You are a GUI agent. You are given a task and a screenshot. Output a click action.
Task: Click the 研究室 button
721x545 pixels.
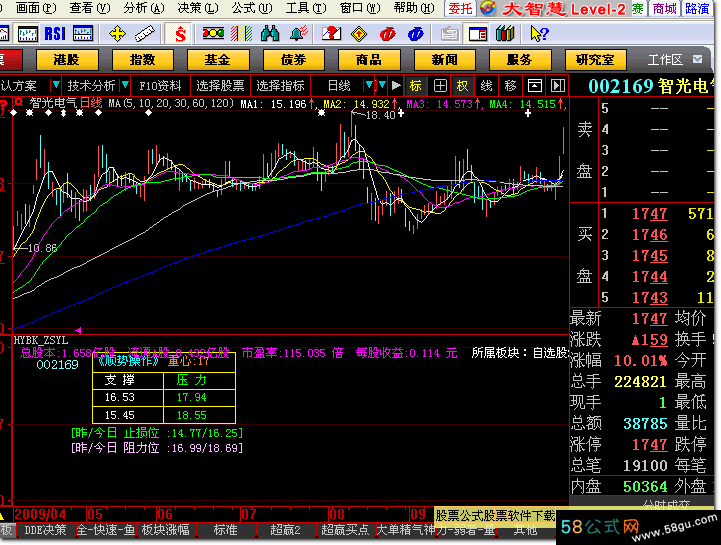pyautogui.click(x=595, y=60)
